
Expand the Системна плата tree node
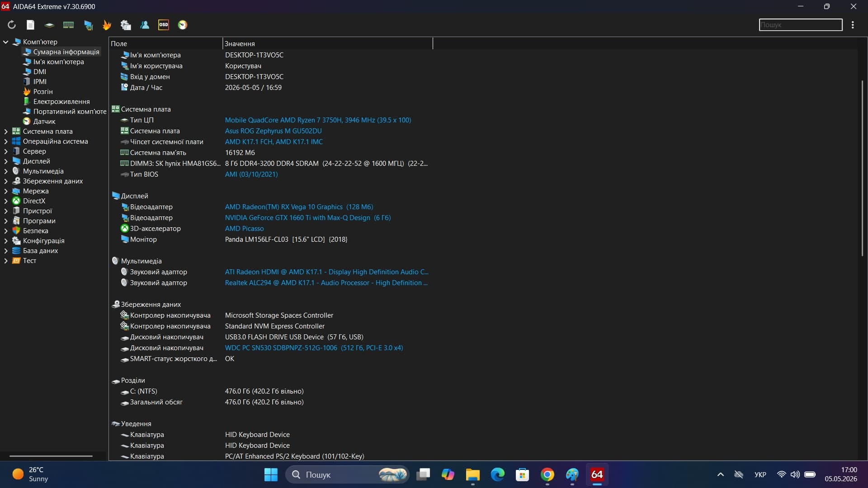pos(6,131)
